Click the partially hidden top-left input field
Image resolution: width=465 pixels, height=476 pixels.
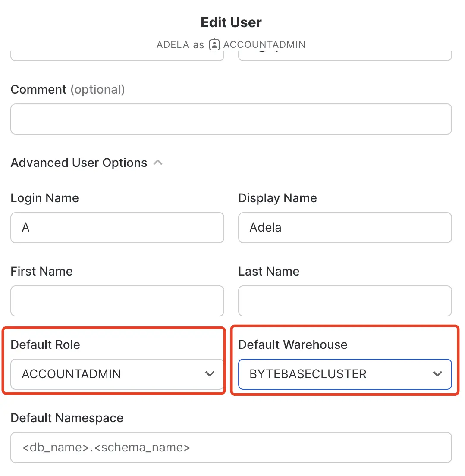pos(117,56)
